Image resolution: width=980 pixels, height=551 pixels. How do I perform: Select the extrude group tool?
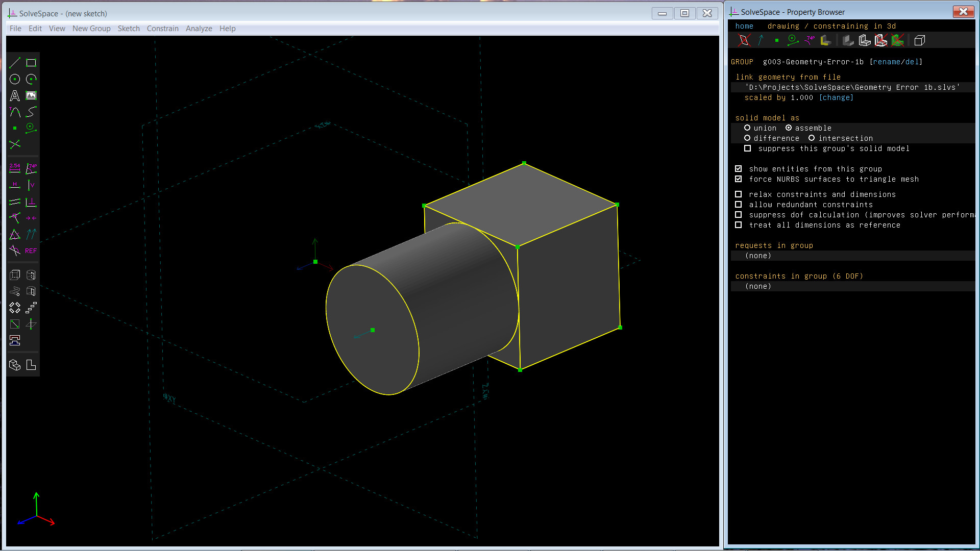point(15,275)
